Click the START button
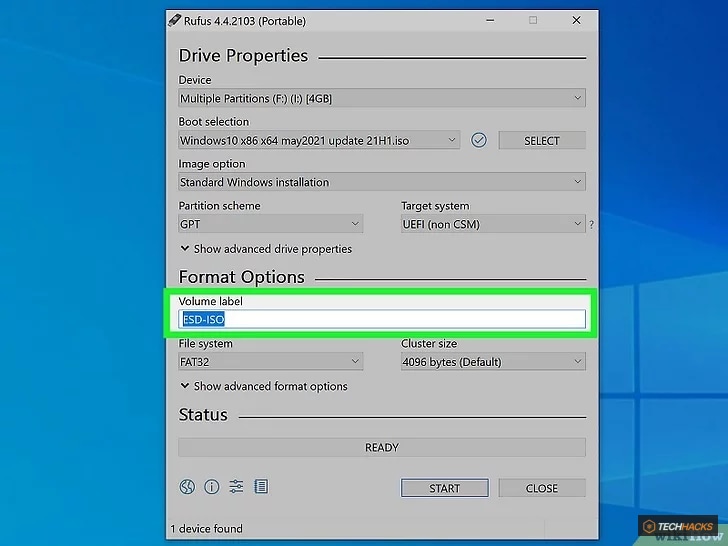The width and height of the screenshot is (728, 546). (444, 488)
